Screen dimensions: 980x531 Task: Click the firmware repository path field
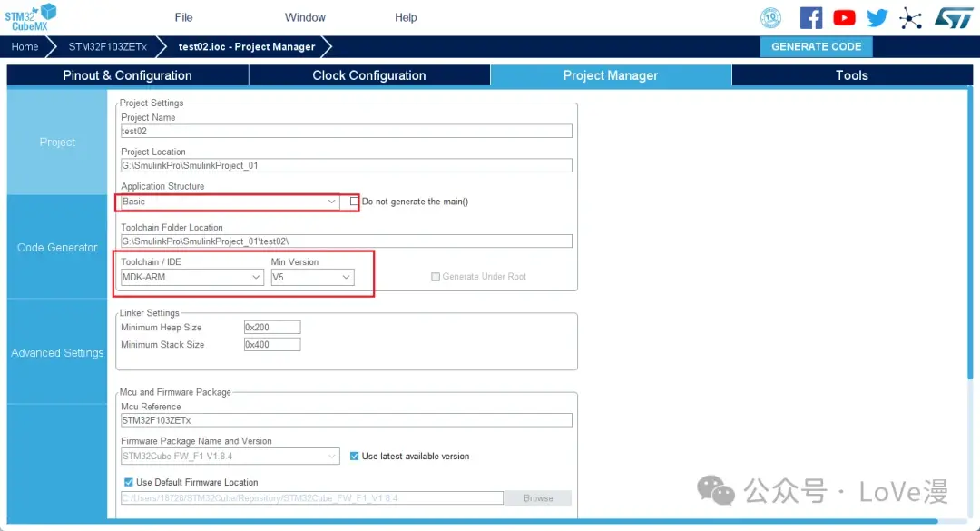click(312, 498)
